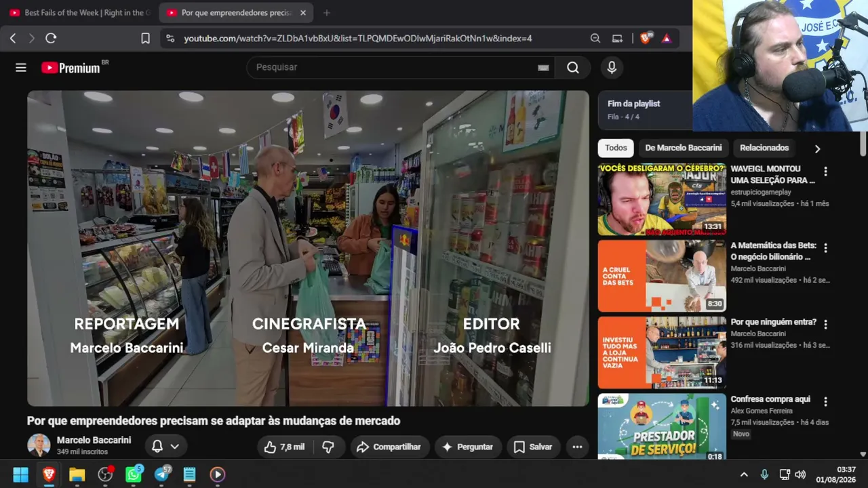The image size is (868, 488).
Task: Open the Confresa compra aqui title
Action: (770, 399)
